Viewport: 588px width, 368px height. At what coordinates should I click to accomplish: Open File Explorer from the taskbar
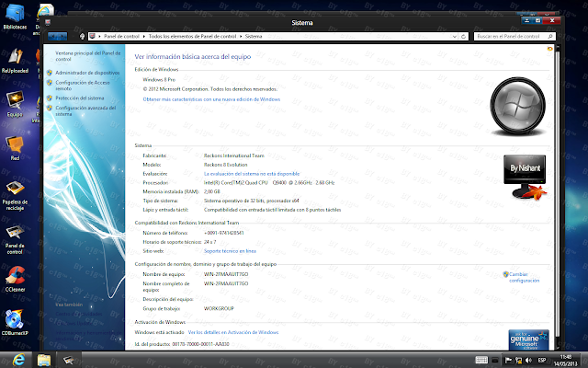pos(44,360)
